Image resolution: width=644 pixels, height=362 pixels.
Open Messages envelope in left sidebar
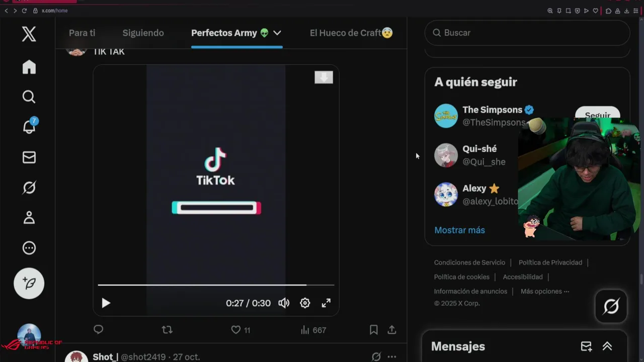coord(29,157)
